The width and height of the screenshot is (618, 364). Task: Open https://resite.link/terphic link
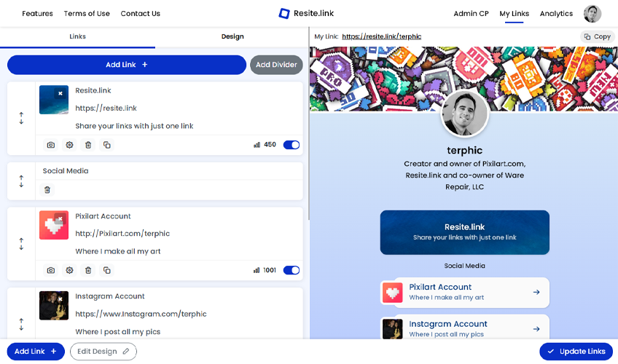[382, 36]
